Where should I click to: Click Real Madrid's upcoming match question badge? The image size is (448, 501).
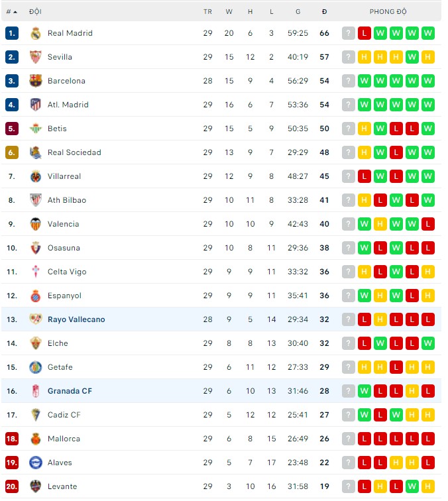[349, 33]
